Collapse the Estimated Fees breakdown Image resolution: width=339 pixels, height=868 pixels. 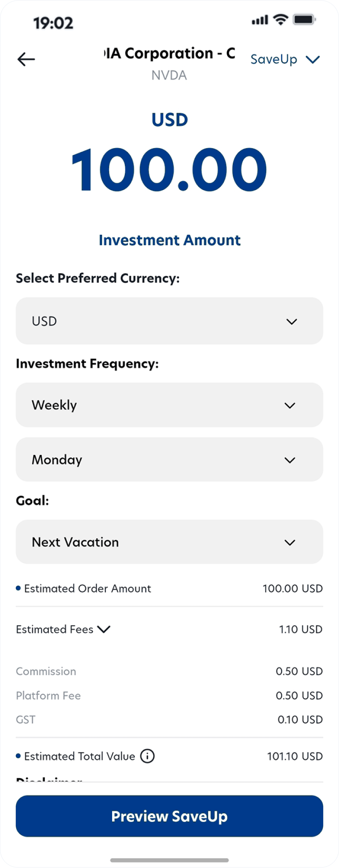point(104,629)
